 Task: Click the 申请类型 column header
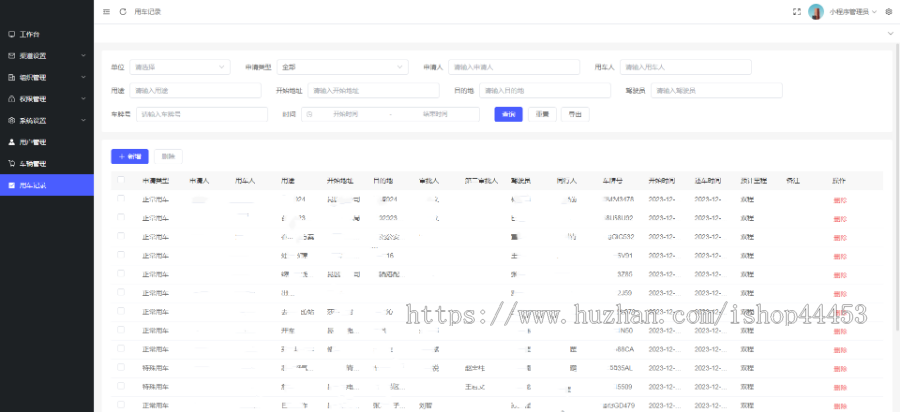[x=156, y=181]
